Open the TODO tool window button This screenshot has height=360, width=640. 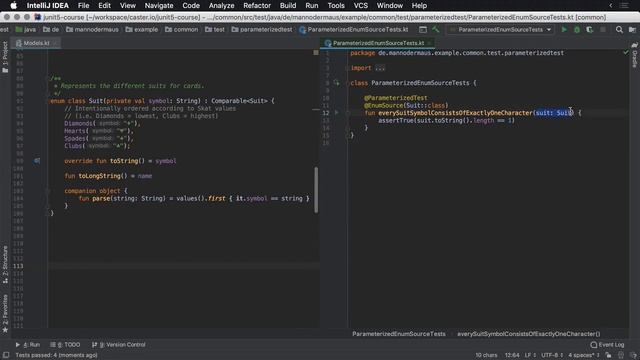[65, 344]
